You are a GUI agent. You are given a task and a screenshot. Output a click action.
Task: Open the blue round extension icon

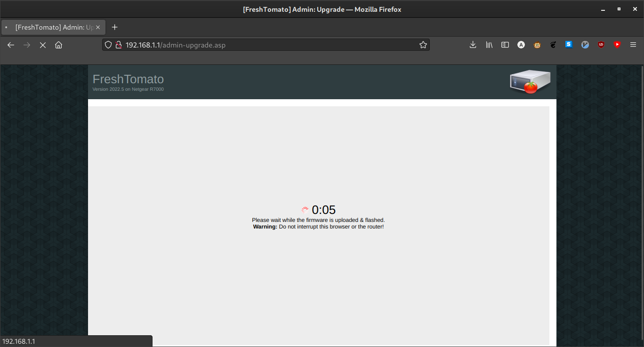[585, 45]
